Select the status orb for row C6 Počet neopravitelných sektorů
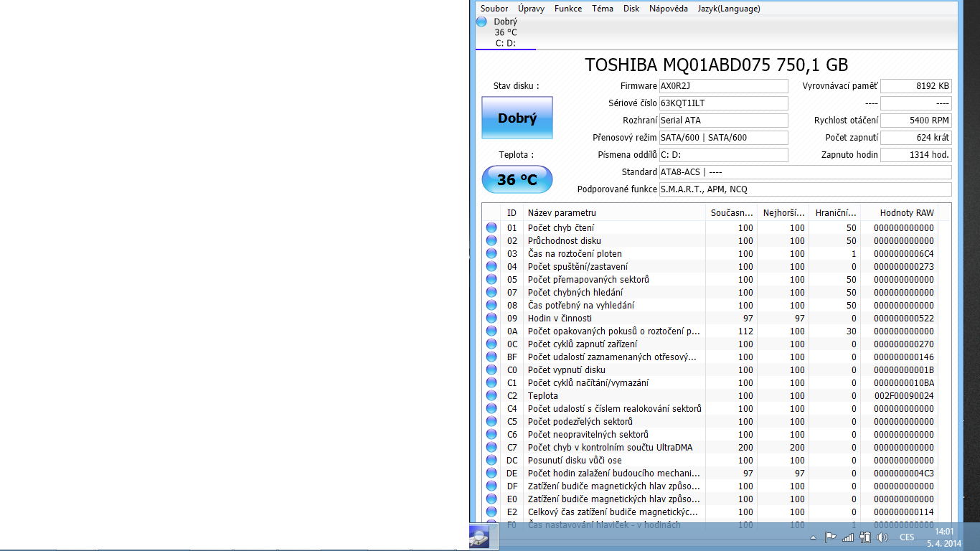The width and height of the screenshot is (980, 551). point(491,434)
